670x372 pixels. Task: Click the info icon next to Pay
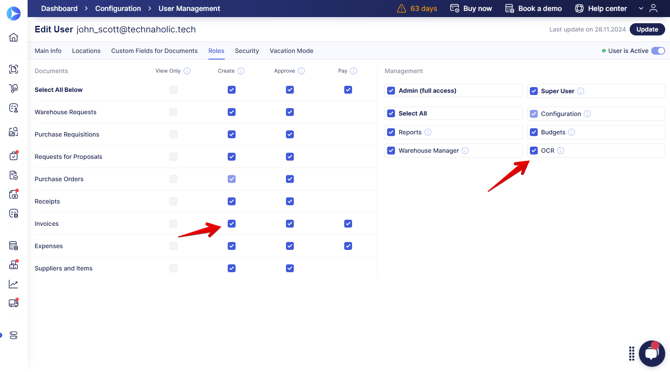pos(353,71)
